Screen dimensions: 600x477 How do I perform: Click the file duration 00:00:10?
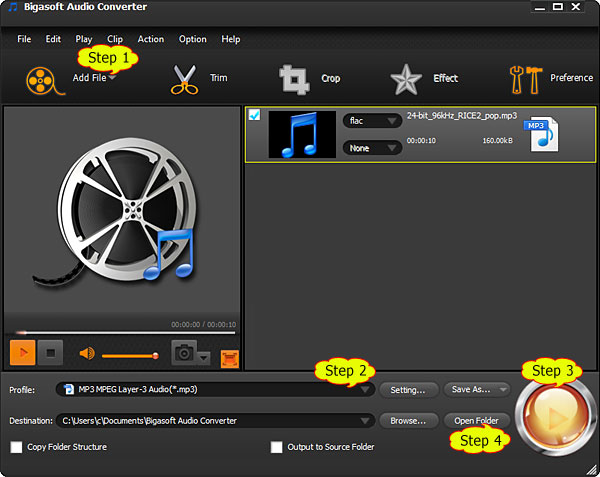click(421, 141)
